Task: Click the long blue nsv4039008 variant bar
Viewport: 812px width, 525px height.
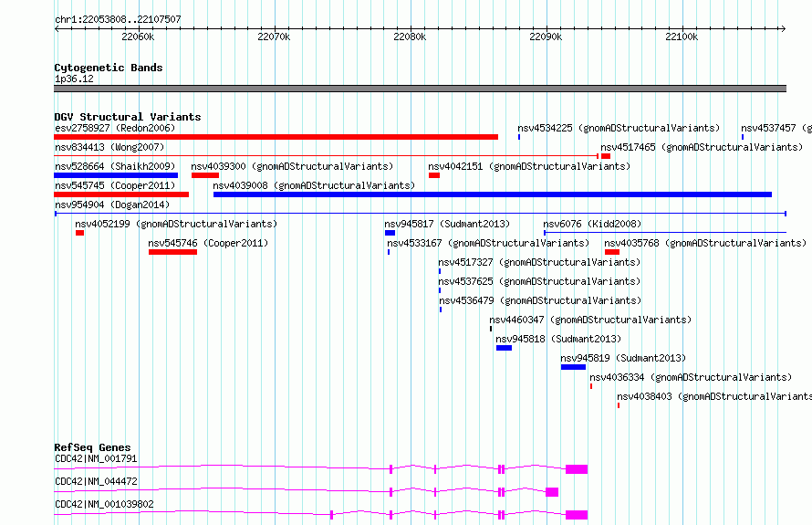Action: tap(493, 194)
